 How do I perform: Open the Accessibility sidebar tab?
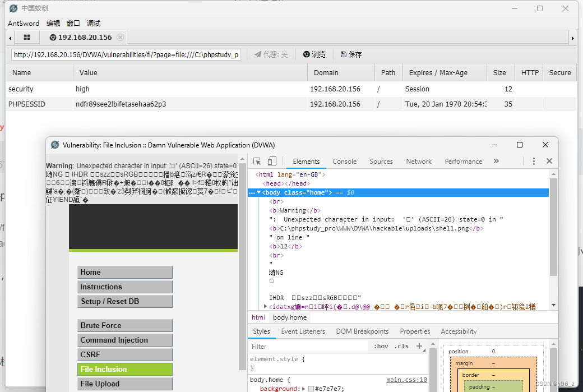pos(459,331)
